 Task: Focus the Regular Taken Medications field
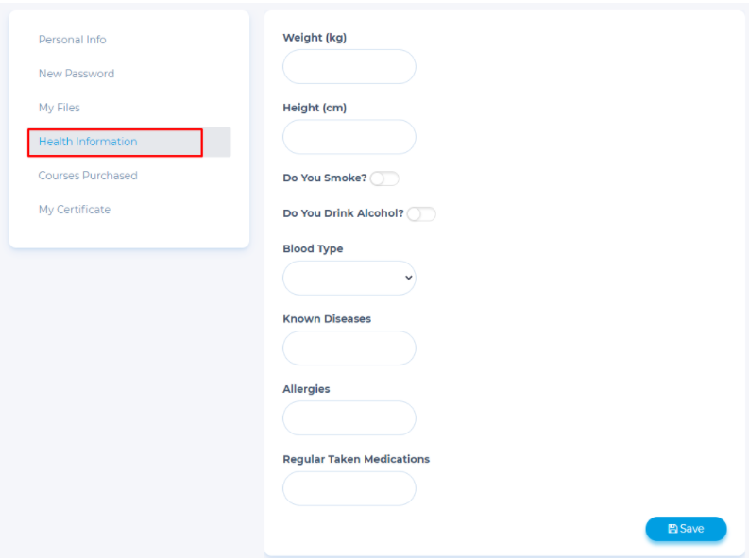coord(349,488)
